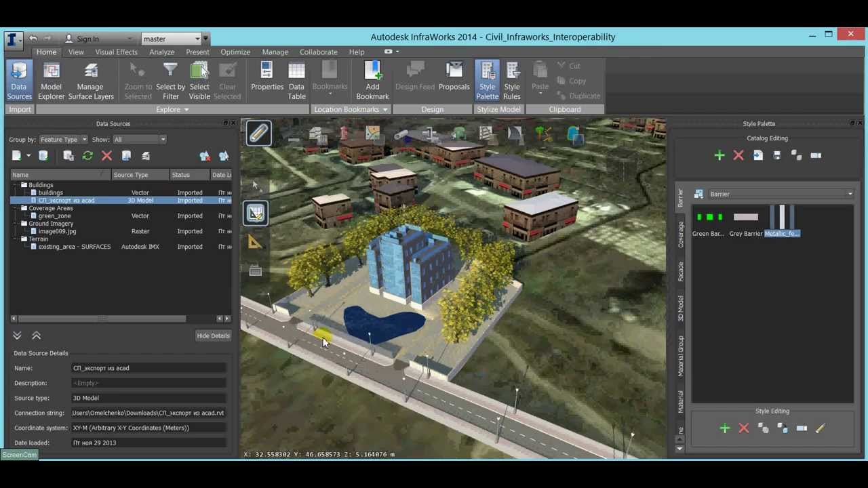868x488 pixels.
Task: Expand Location Bookmarks group arrow
Action: click(x=384, y=110)
